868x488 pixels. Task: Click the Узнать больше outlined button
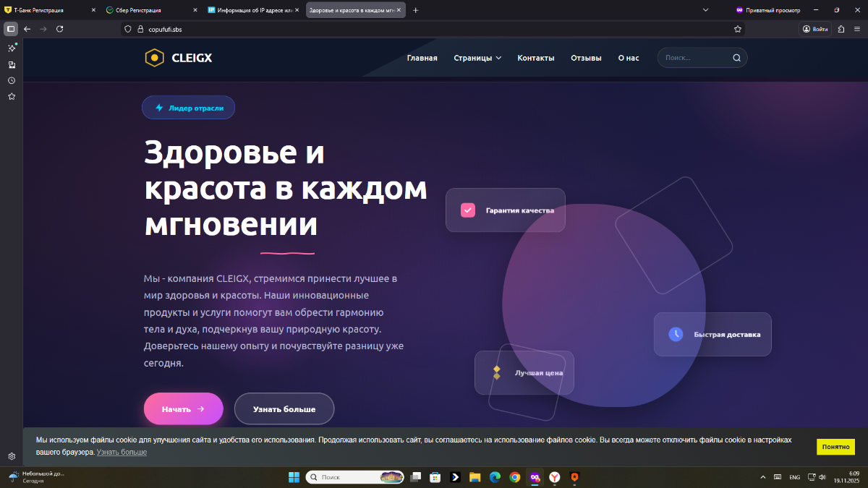tap(284, 408)
